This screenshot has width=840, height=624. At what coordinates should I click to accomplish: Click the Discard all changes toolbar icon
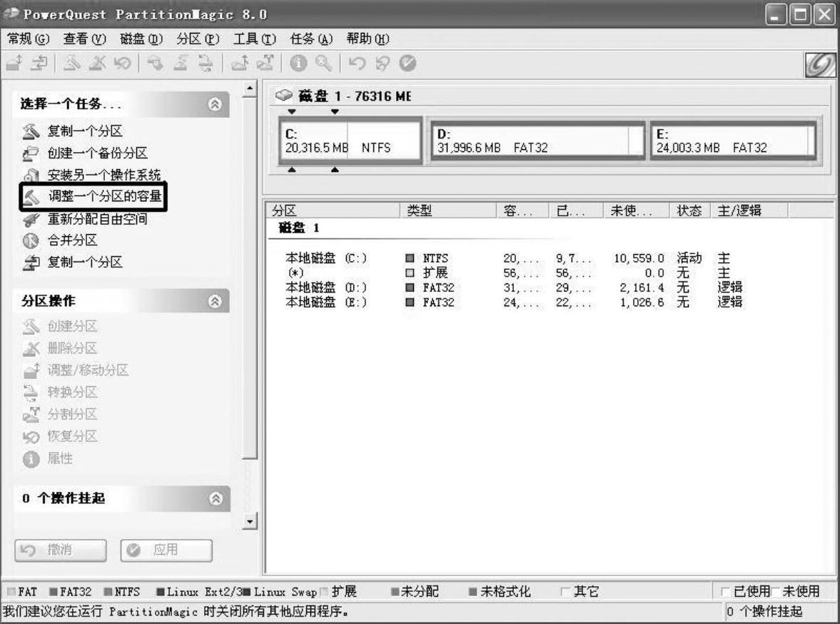[382, 64]
